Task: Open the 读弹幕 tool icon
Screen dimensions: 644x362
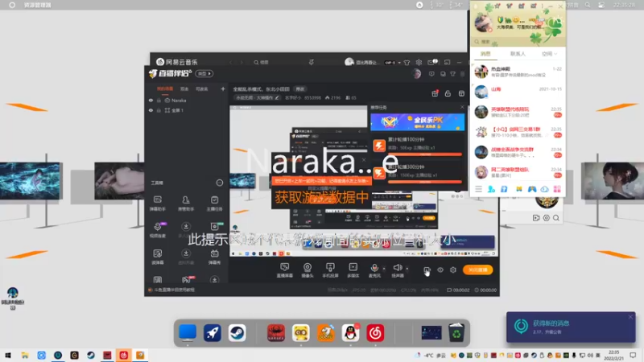Action: tap(157, 257)
